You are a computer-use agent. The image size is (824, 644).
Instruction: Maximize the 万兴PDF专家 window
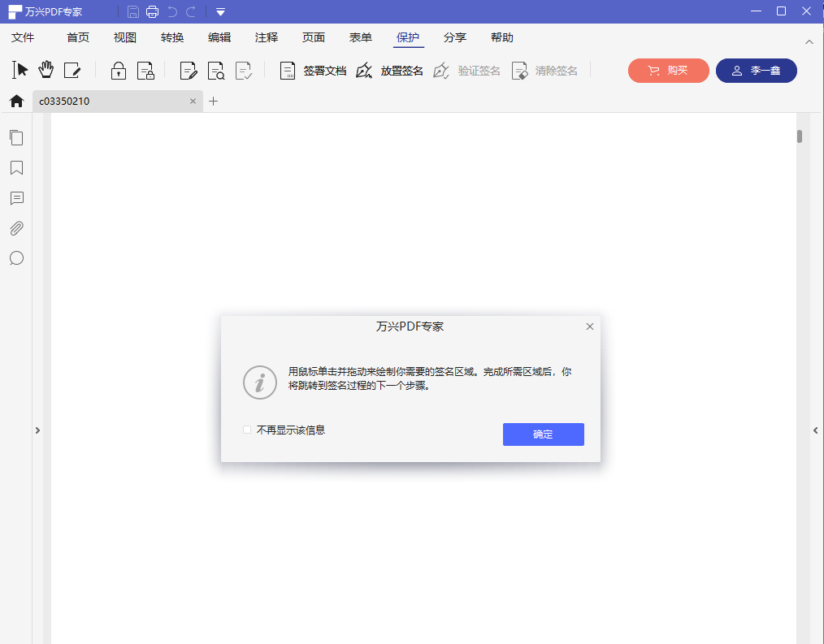(782, 11)
